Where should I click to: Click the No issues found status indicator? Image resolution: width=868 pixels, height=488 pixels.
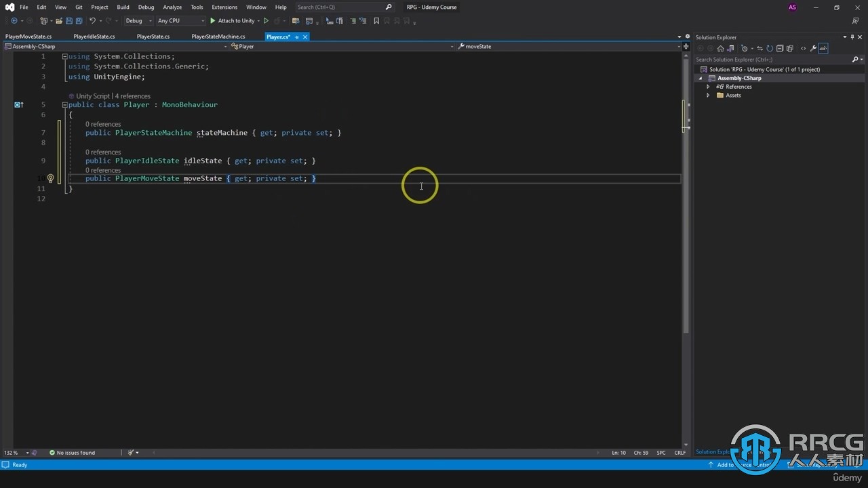tap(72, 453)
